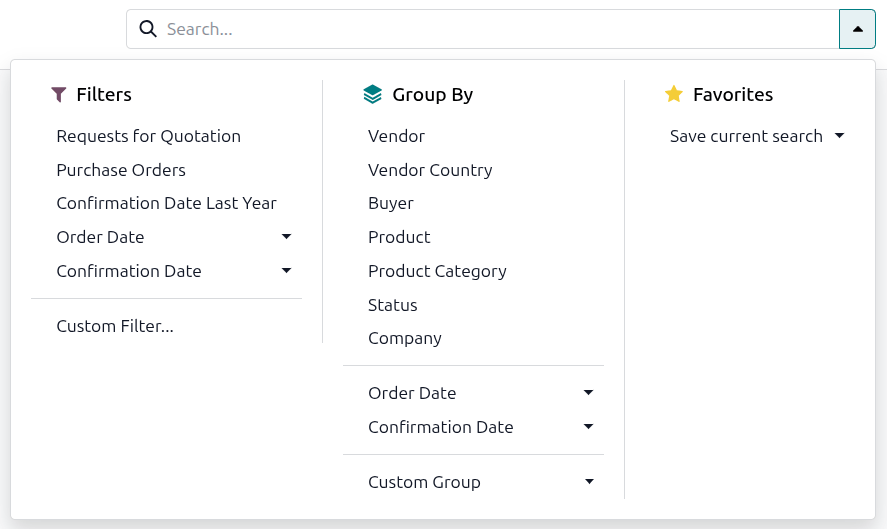887x529 pixels.
Task: Collapse the search options panel toggle
Action: (857, 29)
